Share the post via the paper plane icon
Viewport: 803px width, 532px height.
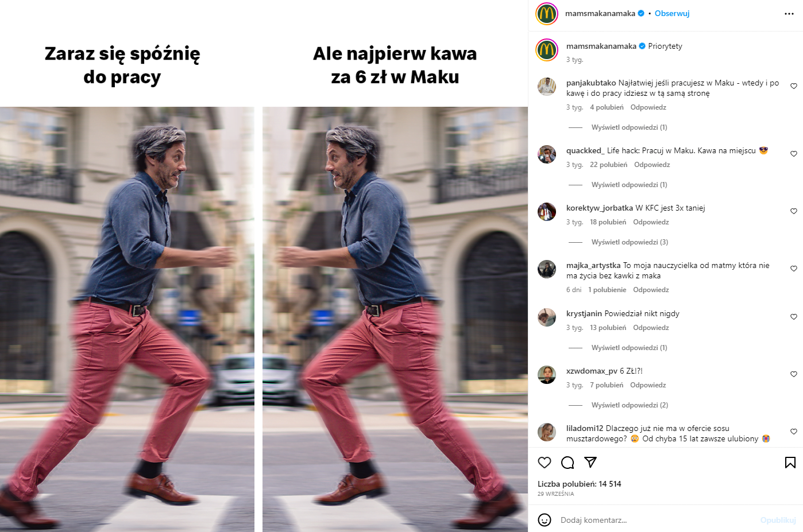590,463
